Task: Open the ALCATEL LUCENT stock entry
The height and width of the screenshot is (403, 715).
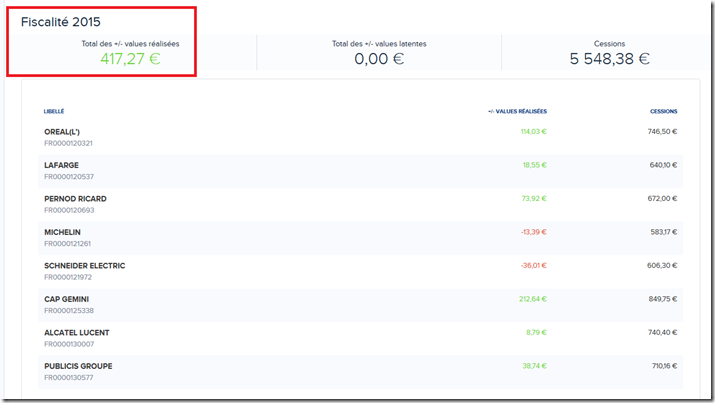Action: 76,333
